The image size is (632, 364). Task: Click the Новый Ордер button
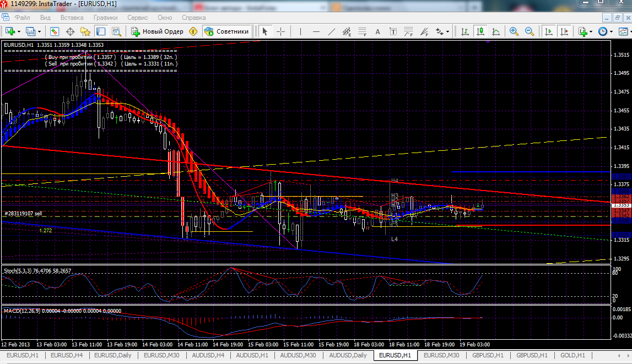click(x=157, y=31)
